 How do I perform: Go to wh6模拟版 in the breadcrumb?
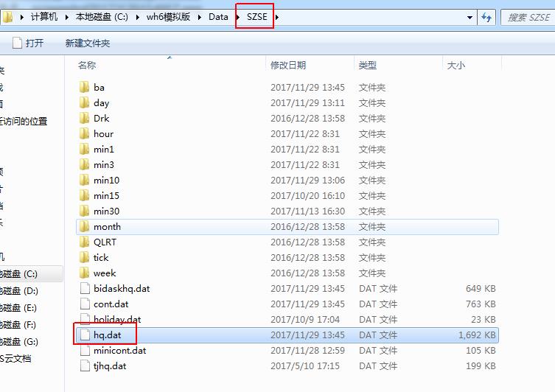[x=169, y=17]
